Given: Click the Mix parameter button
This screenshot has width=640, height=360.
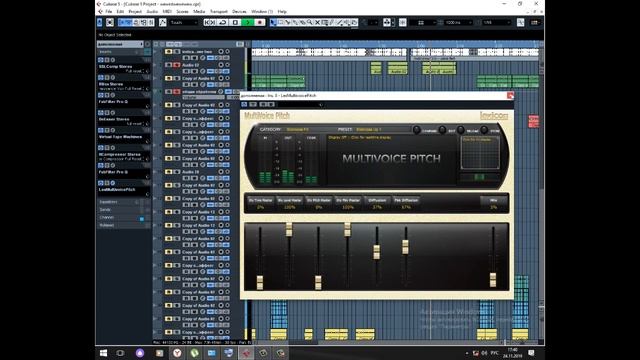Looking at the screenshot, I should point(493,200).
